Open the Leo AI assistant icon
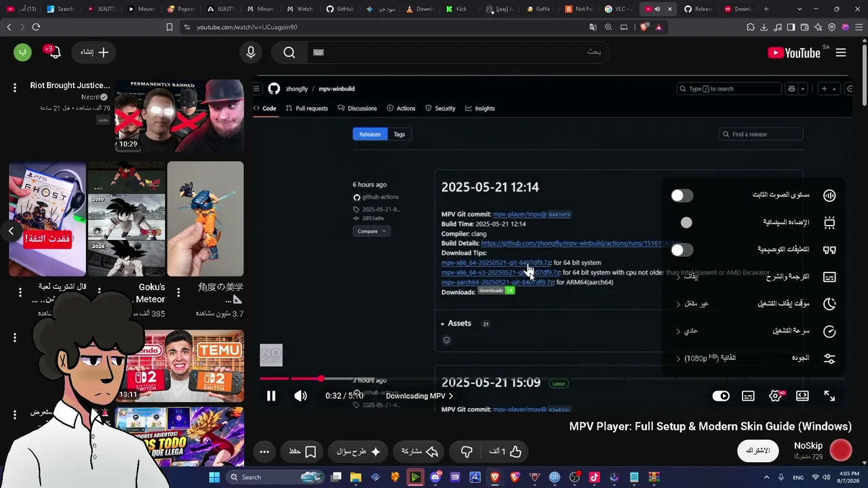Viewport: 868px width, 488px height. [818, 27]
